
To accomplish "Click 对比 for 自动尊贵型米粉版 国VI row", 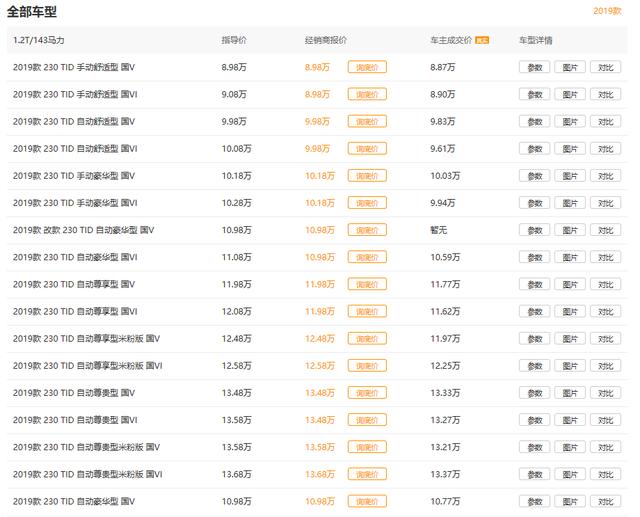I will coord(605,474).
